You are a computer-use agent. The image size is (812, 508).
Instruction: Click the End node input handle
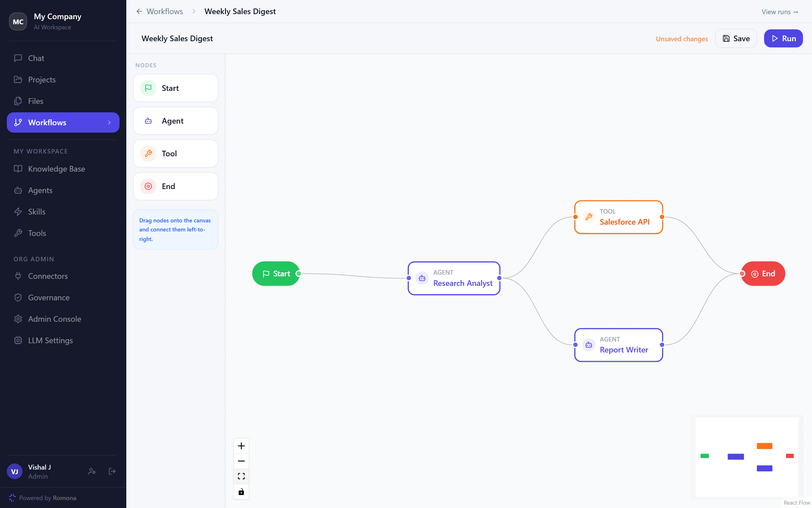click(x=742, y=274)
